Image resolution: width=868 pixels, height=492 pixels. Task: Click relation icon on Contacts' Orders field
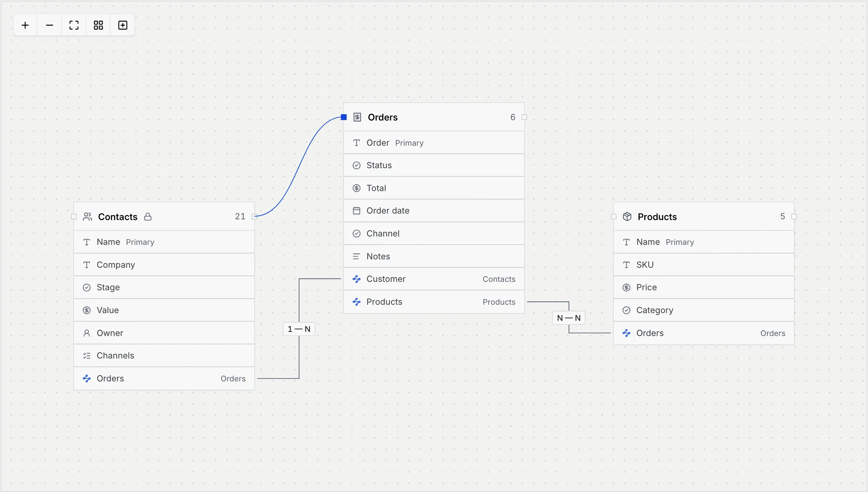[x=87, y=378]
